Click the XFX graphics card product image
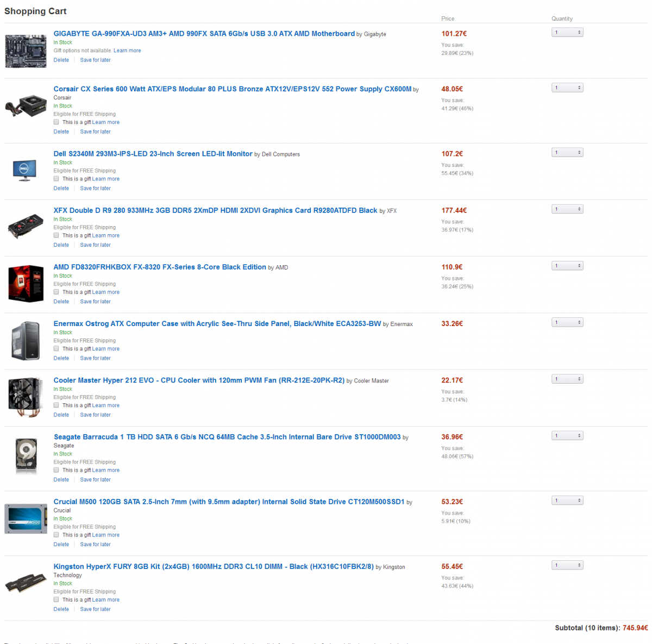The height and width of the screenshot is (644, 652). coord(26,226)
